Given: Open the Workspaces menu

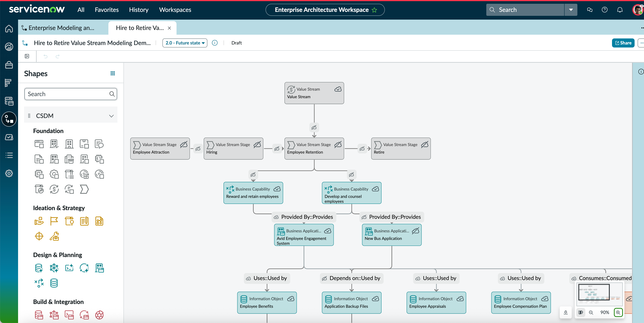Looking at the screenshot, I should 175,10.
